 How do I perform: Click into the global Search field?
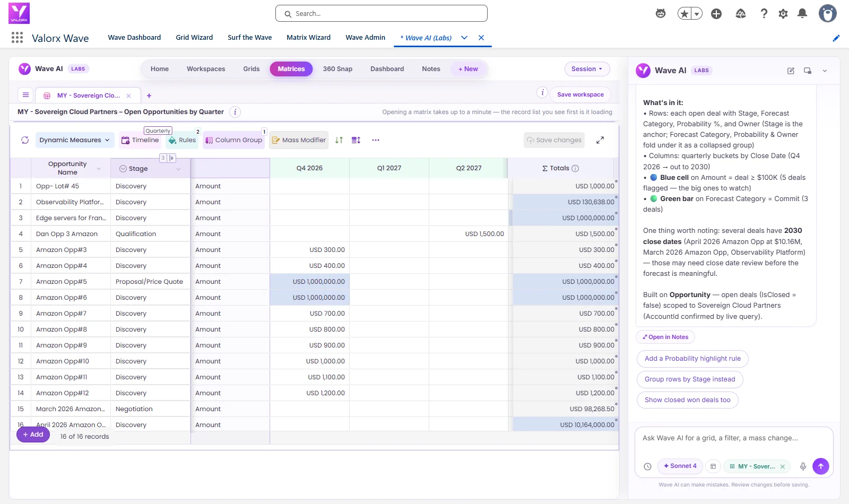click(382, 13)
